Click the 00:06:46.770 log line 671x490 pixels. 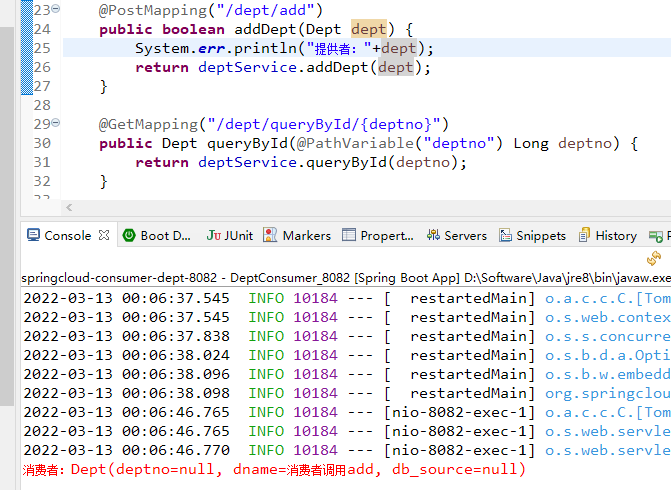(x=347, y=450)
